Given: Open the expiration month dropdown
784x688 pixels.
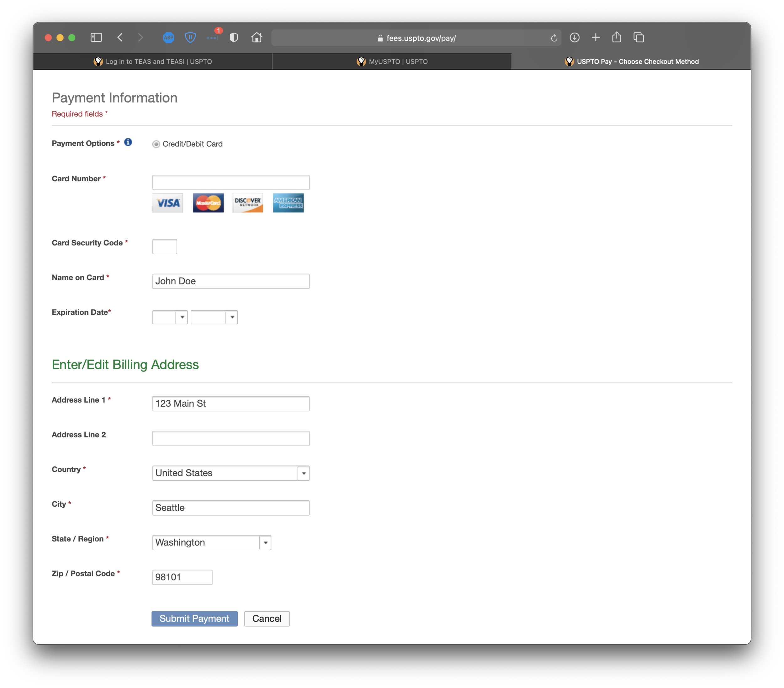Looking at the screenshot, I should click(170, 317).
